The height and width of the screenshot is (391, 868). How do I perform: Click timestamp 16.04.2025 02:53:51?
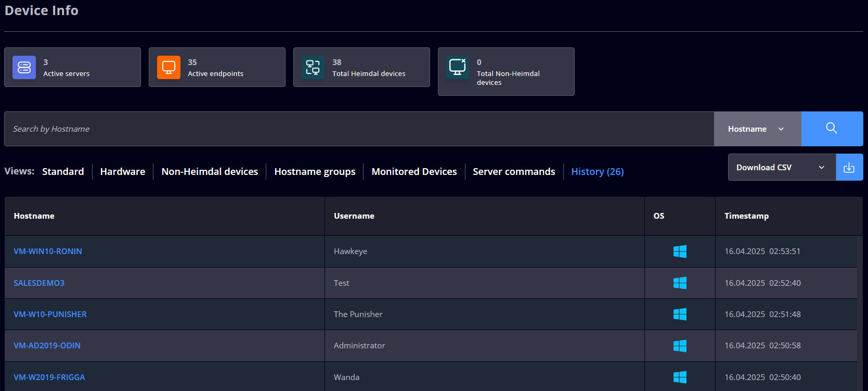tap(762, 251)
